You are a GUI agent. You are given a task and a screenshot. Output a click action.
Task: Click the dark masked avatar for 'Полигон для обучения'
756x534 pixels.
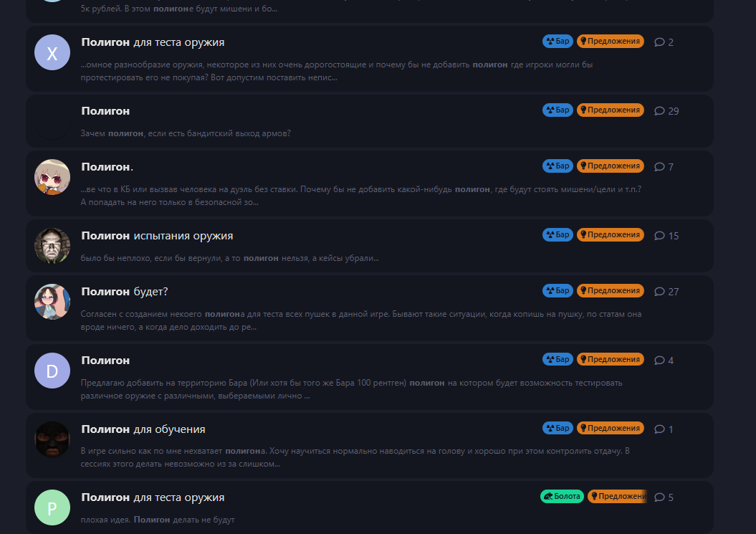tap(52, 439)
